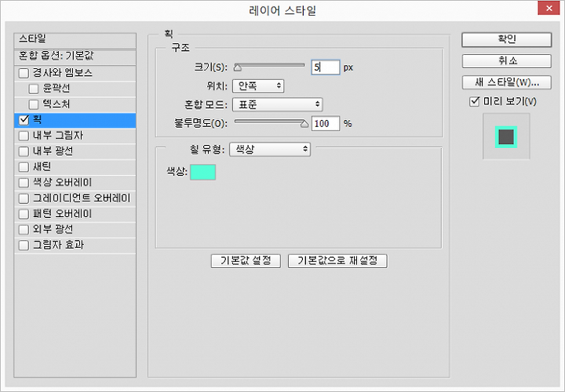Enable the 패턴 오버레이 checkbox

[24, 214]
